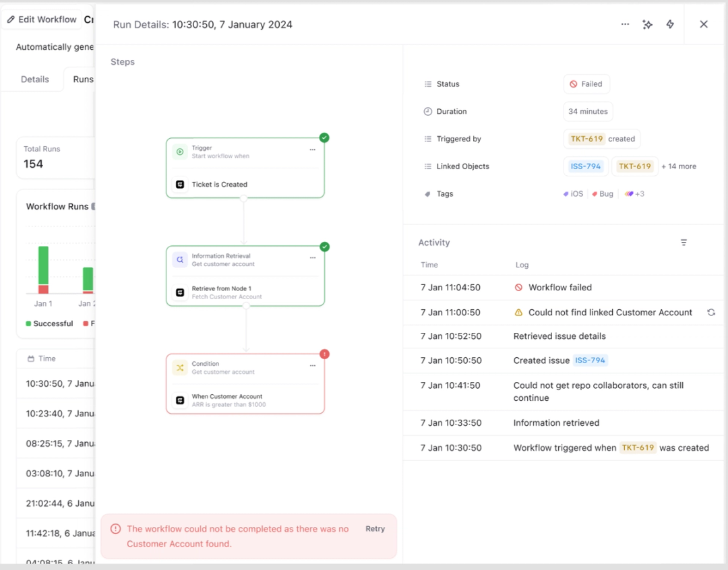The image size is (728, 570).
Task: Click the green checkmark on Trigger step
Action: 324,138
